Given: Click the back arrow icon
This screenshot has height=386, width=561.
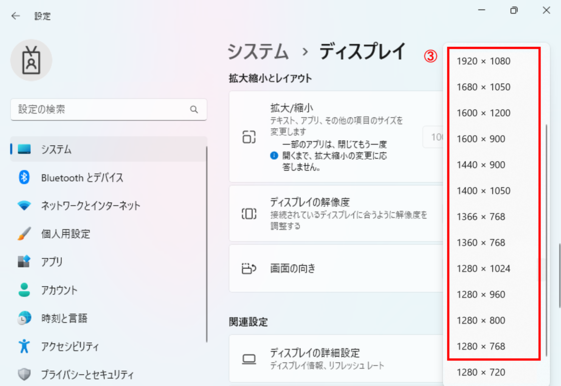Looking at the screenshot, I should coord(15,16).
